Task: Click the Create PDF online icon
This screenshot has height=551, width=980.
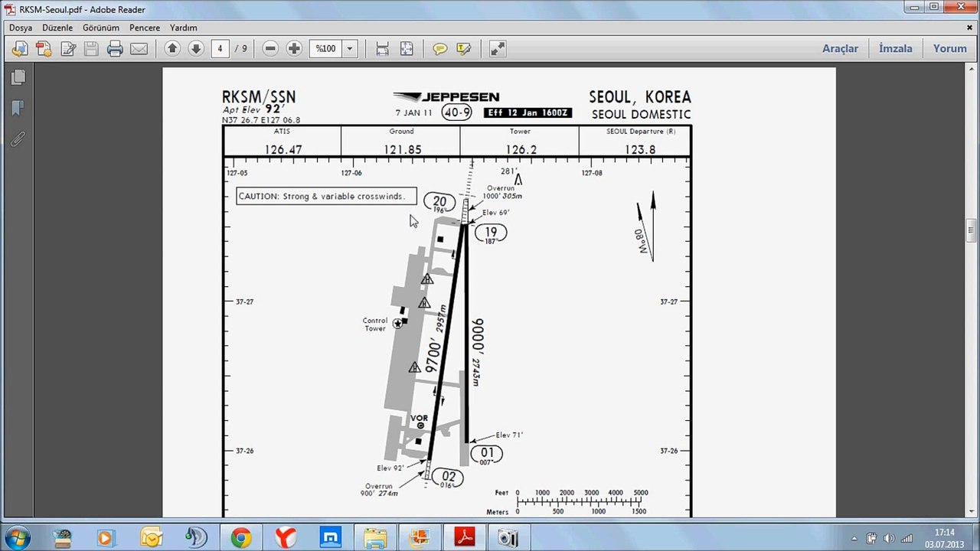Action: coord(44,49)
